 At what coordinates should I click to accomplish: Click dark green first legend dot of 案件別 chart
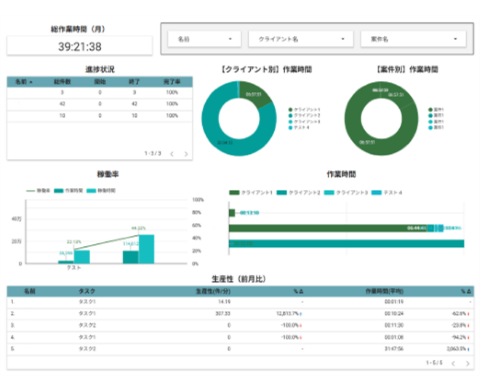[x=430, y=109]
